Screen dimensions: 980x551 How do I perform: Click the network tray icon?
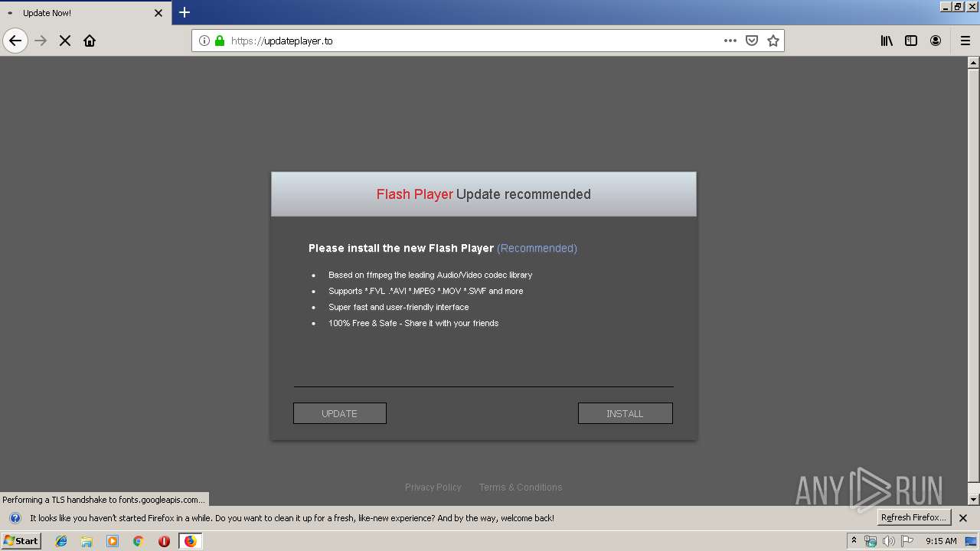point(871,541)
